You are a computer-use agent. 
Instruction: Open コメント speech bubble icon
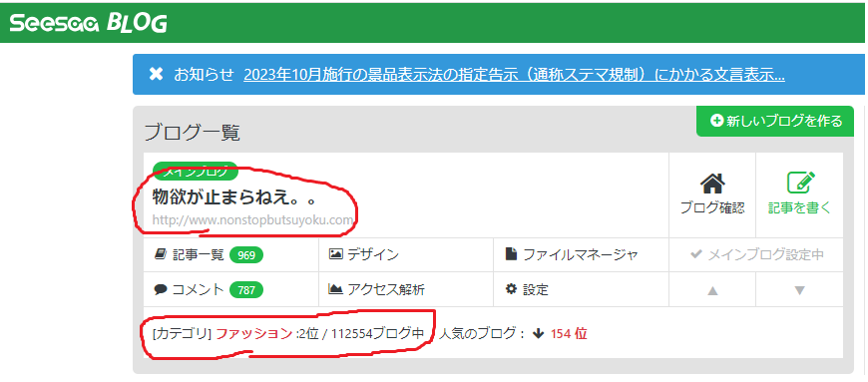[161, 289]
